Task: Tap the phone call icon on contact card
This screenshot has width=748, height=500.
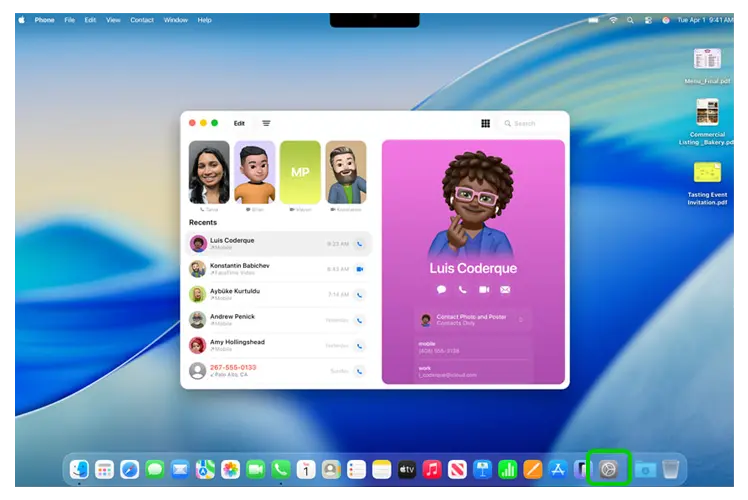Action: 462,289
